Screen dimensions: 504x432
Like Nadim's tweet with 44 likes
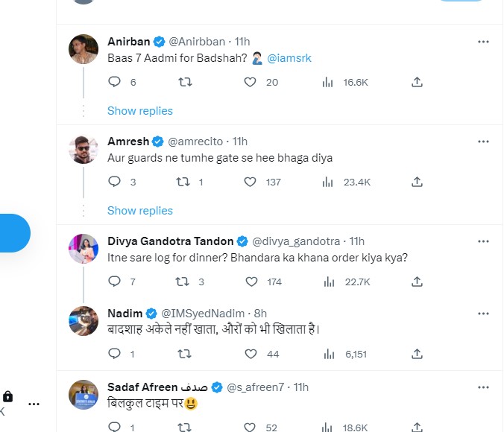[x=251, y=355]
